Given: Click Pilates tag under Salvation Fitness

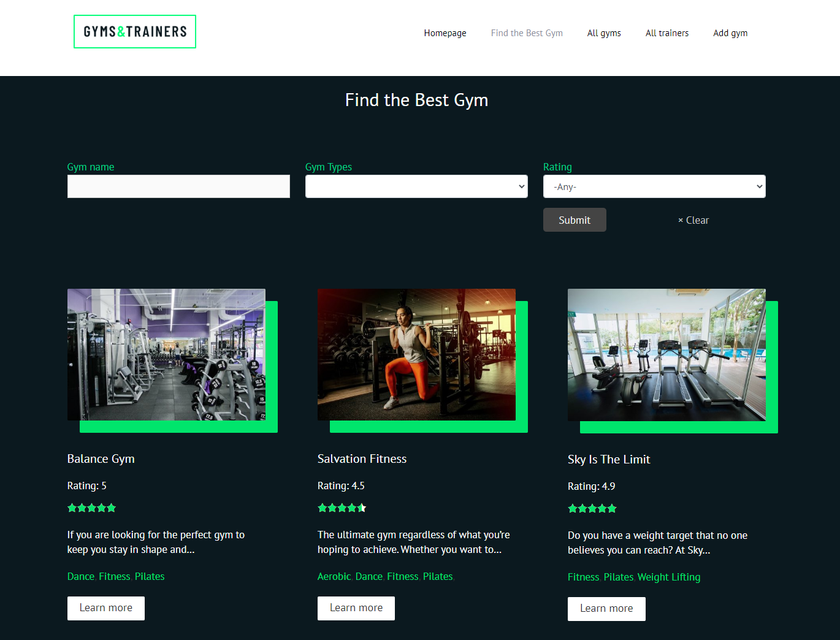Looking at the screenshot, I should tap(438, 576).
